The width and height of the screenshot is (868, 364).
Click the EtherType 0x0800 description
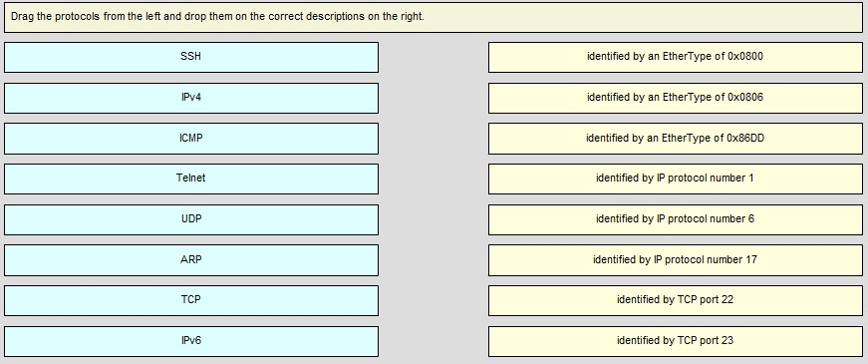(676, 57)
